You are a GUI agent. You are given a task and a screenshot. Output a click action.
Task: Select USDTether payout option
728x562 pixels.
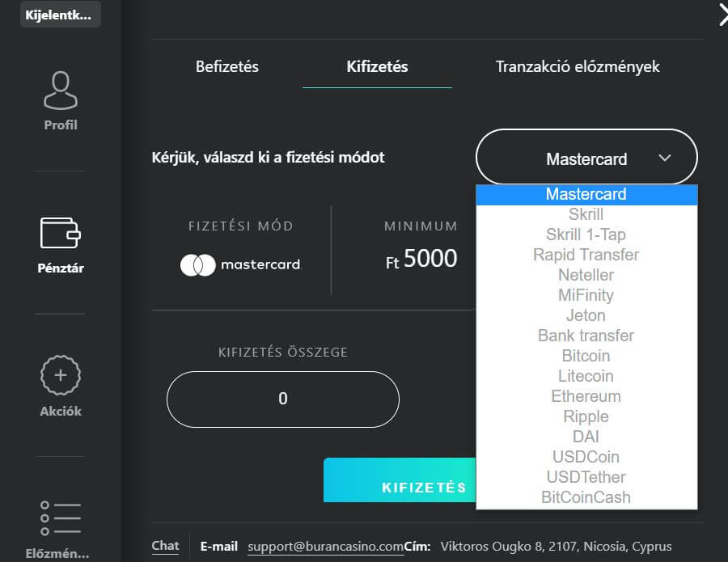point(586,477)
